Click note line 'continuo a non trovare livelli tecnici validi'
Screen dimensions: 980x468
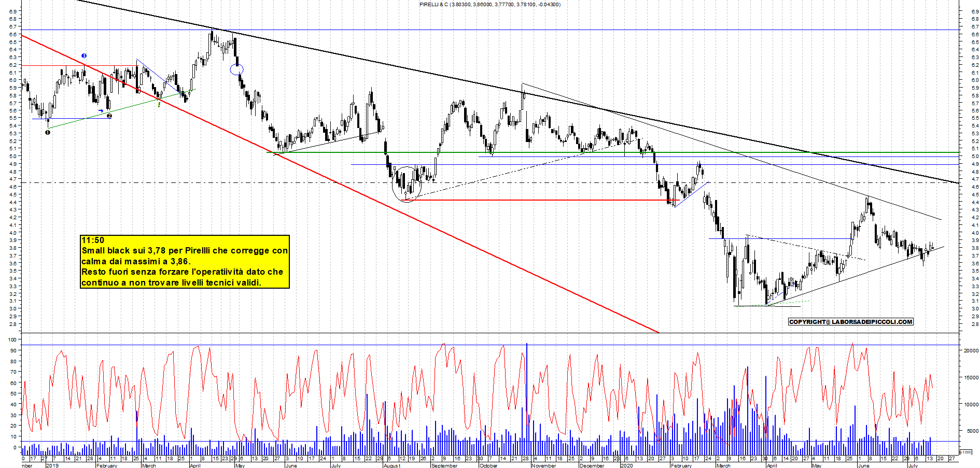point(171,282)
